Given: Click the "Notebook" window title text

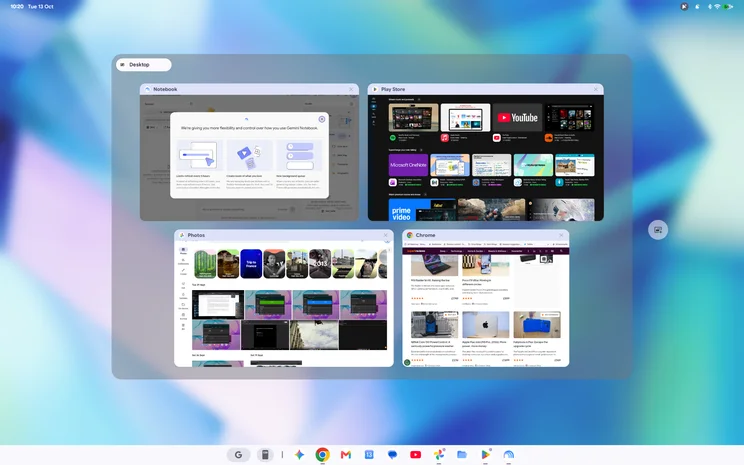Looking at the screenshot, I should tap(165, 89).
